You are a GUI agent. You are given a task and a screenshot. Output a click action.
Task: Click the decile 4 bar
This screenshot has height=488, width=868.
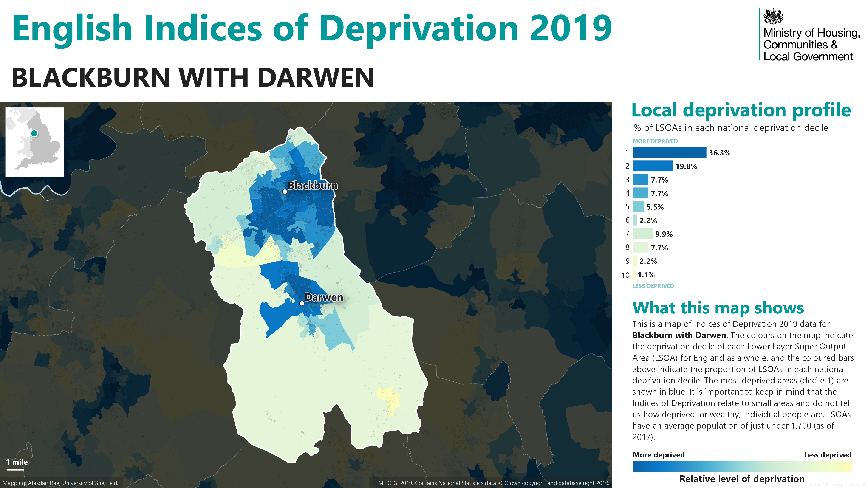[x=640, y=193]
